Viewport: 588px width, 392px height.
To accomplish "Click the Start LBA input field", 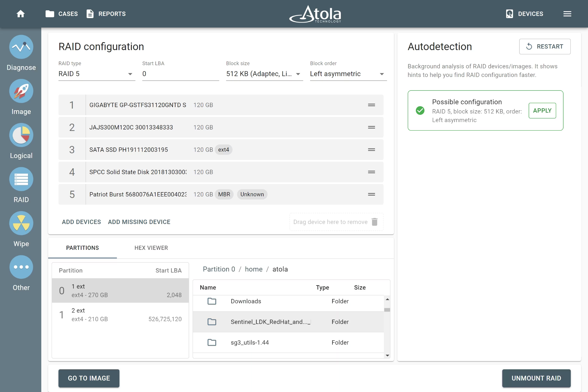I will pos(181,74).
